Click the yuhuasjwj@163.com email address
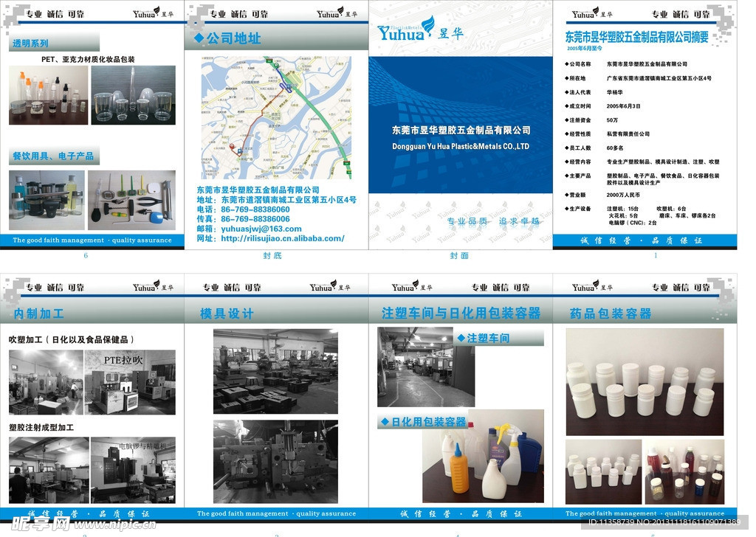The height and width of the screenshot is (537, 756). point(261,229)
